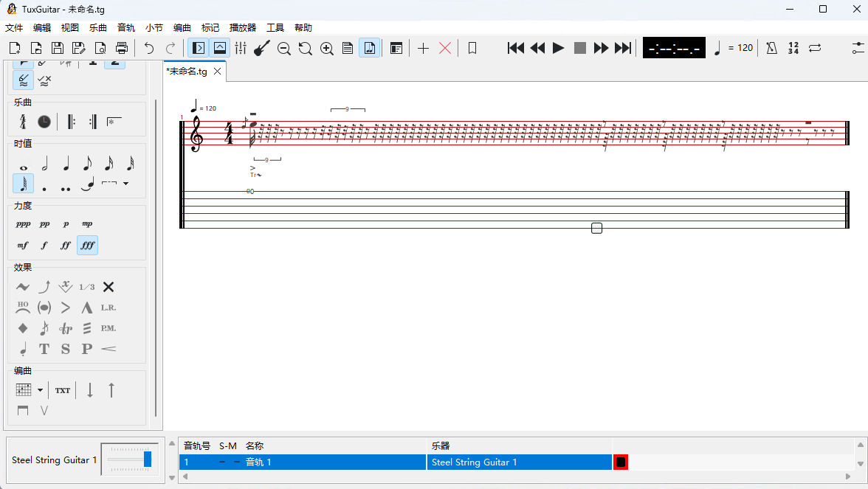Toggle the L.R. let ring effect
Image resolution: width=868 pixels, height=489 pixels.
pos(108,308)
